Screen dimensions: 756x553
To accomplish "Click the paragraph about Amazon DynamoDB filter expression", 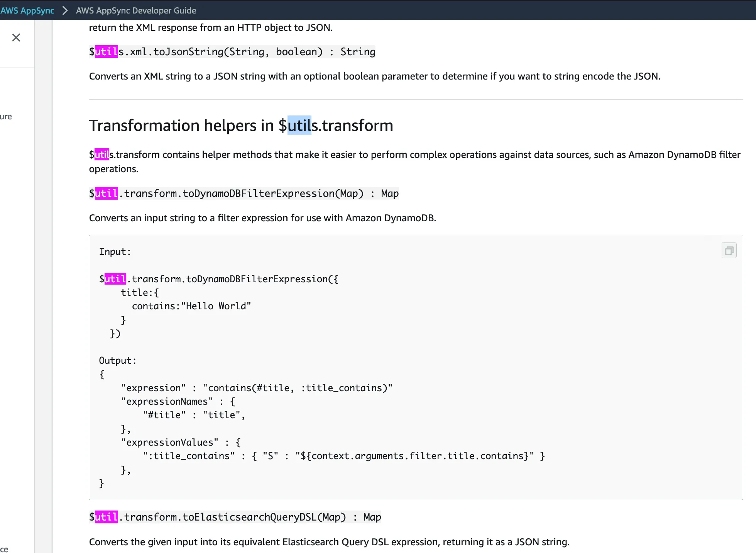I will coord(262,218).
